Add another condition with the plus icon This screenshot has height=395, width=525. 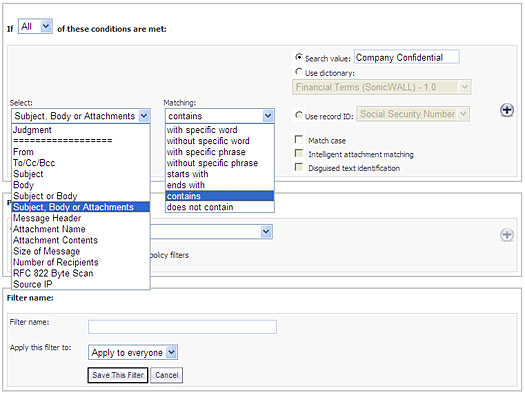pyautogui.click(x=507, y=110)
